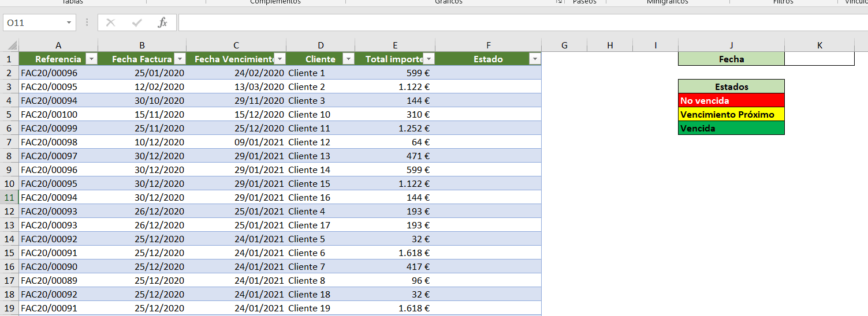Select the yellow Vencimiento Próximo cell
Screen dimensions: 868x316
731,114
